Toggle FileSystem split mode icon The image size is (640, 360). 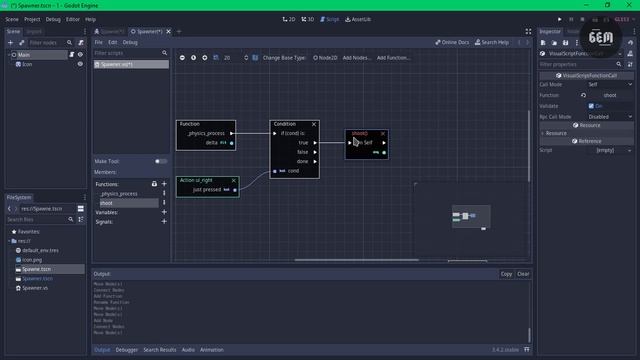(x=81, y=209)
